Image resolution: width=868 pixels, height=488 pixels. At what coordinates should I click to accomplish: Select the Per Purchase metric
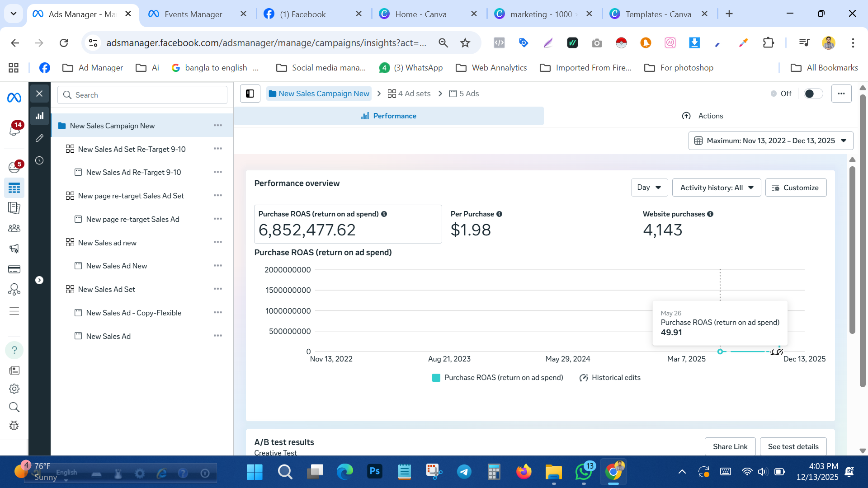tap(476, 224)
